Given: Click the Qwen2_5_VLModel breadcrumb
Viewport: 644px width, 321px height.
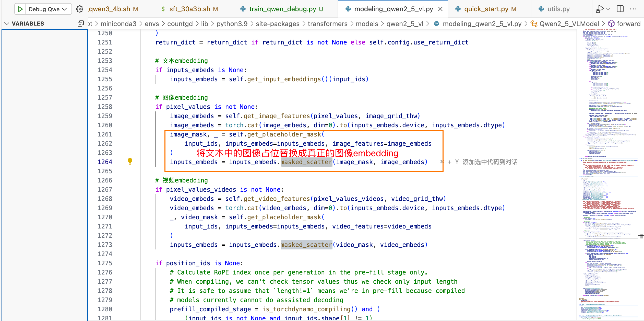Looking at the screenshot, I should 569,24.
